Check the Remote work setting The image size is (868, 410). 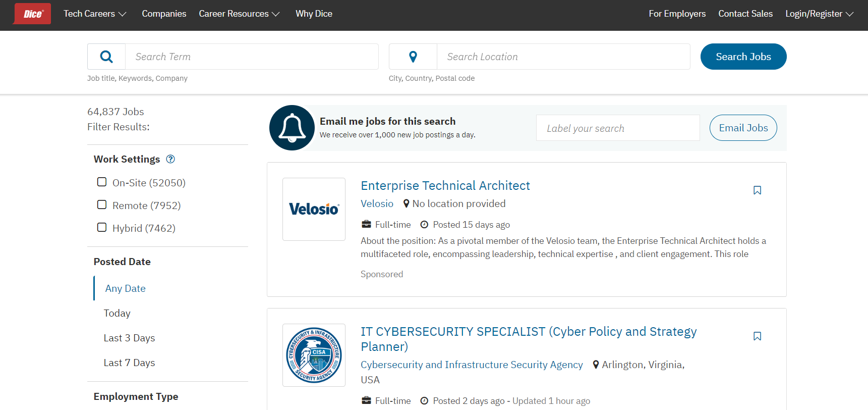102,204
